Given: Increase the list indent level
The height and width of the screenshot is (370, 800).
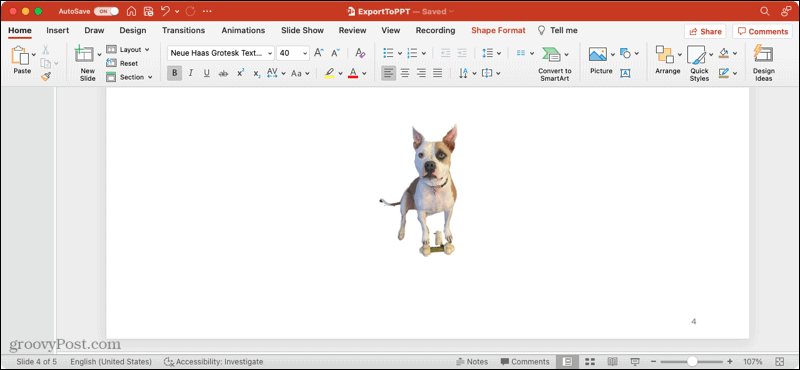Looking at the screenshot, I should point(462,53).
